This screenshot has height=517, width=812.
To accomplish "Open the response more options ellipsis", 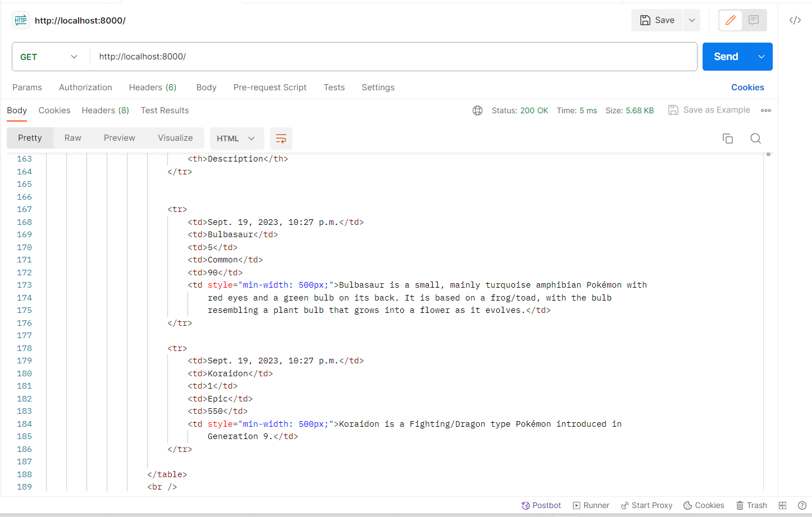I will pyautogui.click(x=766, y=110).
